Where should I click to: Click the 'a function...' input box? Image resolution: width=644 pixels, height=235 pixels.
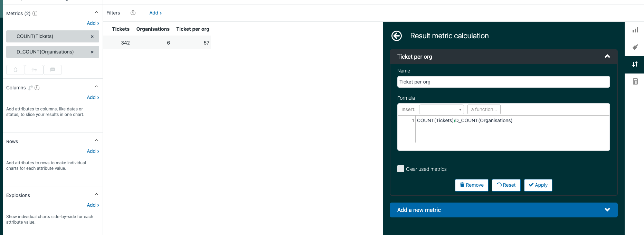coord(484,109)
